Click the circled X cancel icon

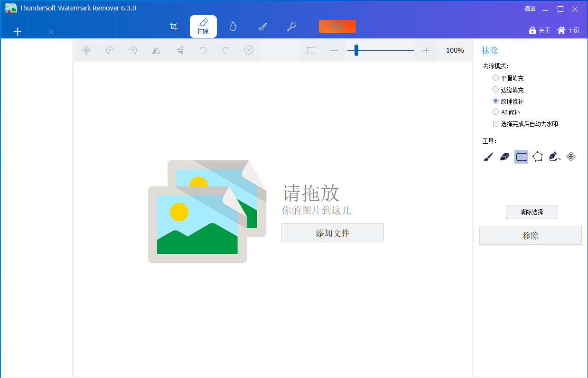tap(249, 50)
